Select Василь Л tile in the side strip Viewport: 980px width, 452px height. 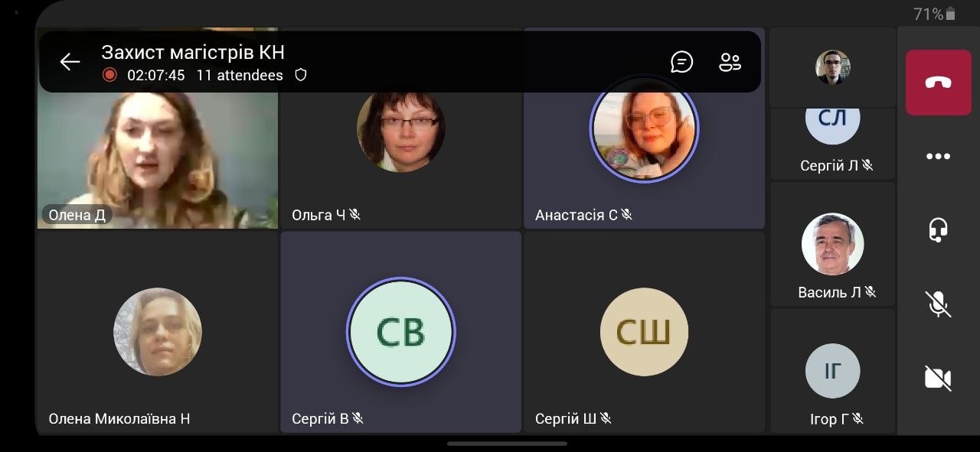[833, 243]
